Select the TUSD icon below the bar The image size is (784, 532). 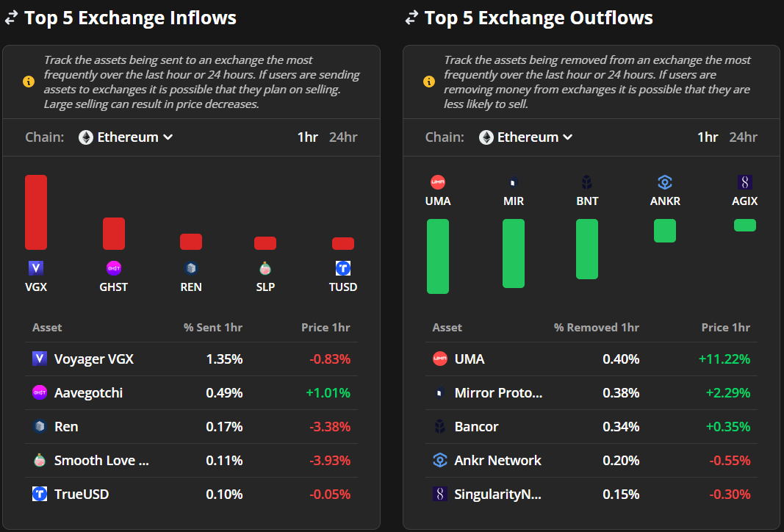pyautogui.click(x=343, y=268)
